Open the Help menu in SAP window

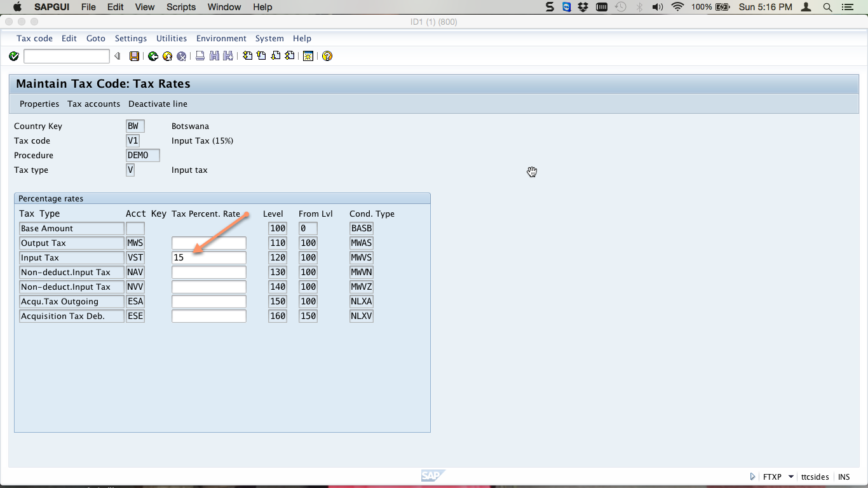point(302,38)
